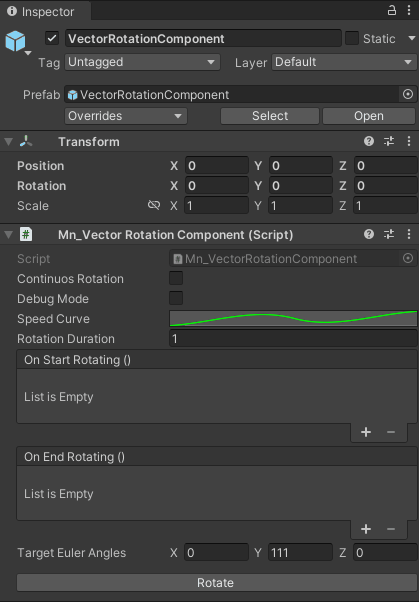Click the C# script icon
Viewport: 419px width, 602px height.
point(26,234)
